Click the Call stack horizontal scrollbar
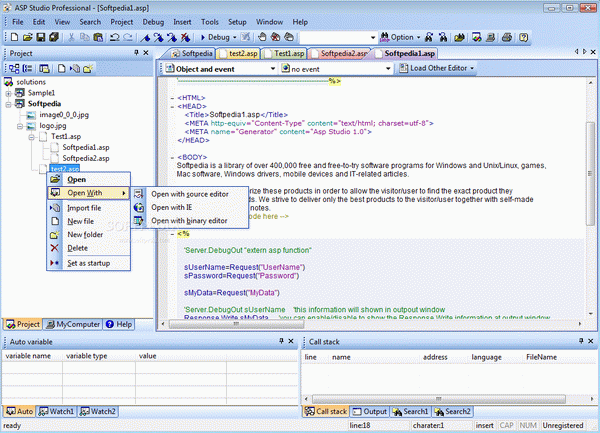Image resolution: width=600 pixels, height=433 pixels. click(439, 399)
